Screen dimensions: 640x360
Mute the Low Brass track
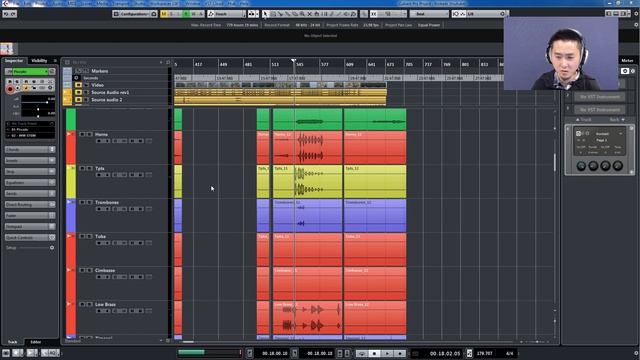[x=82, y=304]
